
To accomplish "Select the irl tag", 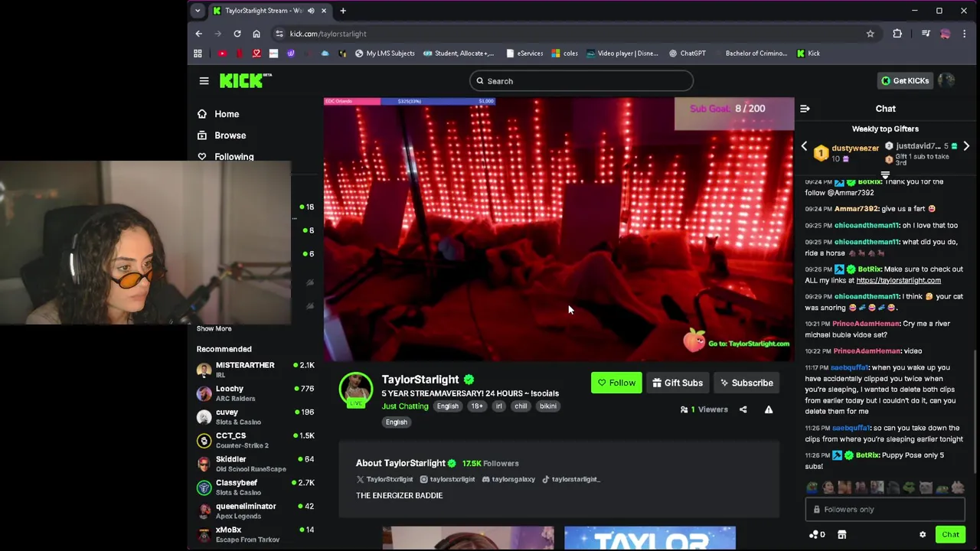I will [x=498, y=406].
